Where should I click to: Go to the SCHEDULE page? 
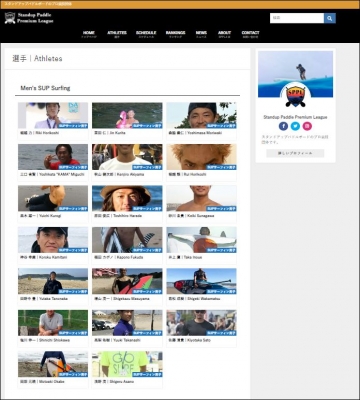click(146, 34)
